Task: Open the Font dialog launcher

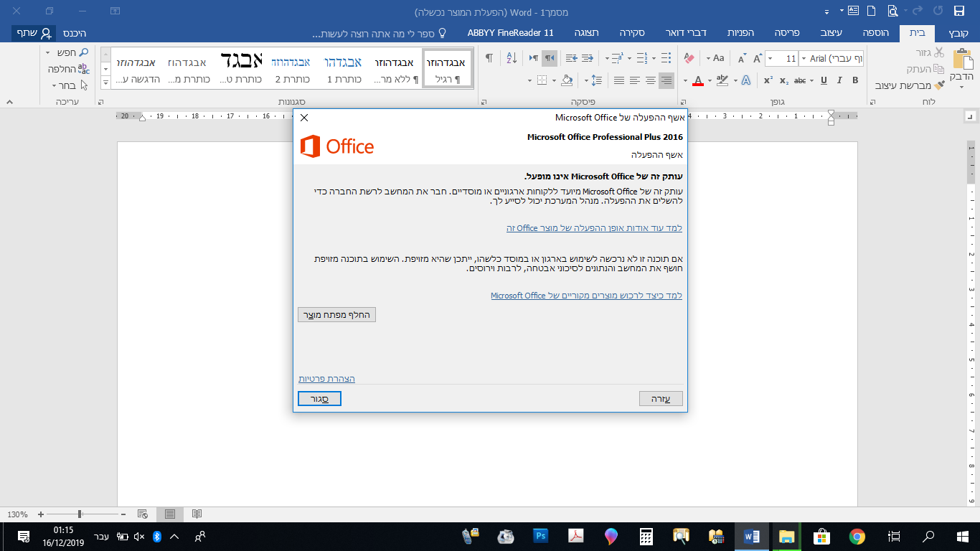Action: point(683,103)
